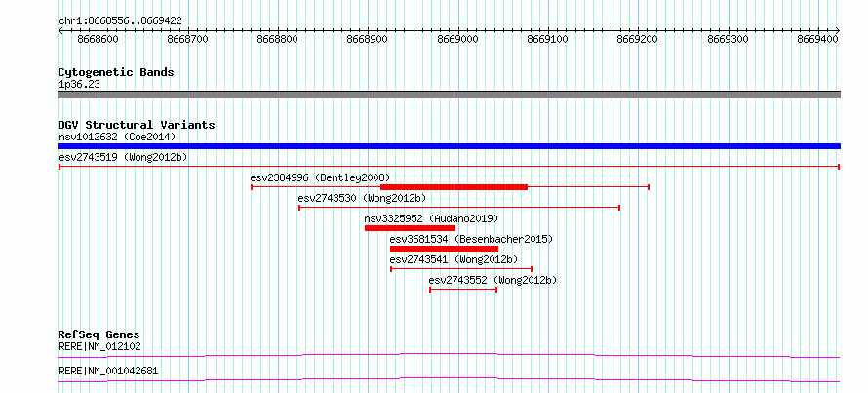The height and width of the screenshot is (393, 868).
Task: Click the esv2384996 thick red bar
Action: click(x=454, y=187)
